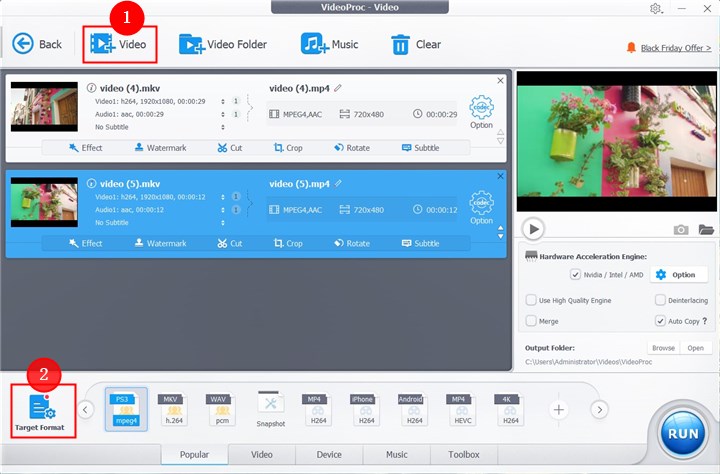Remove video (4).mkv from the list

(501, 80)
